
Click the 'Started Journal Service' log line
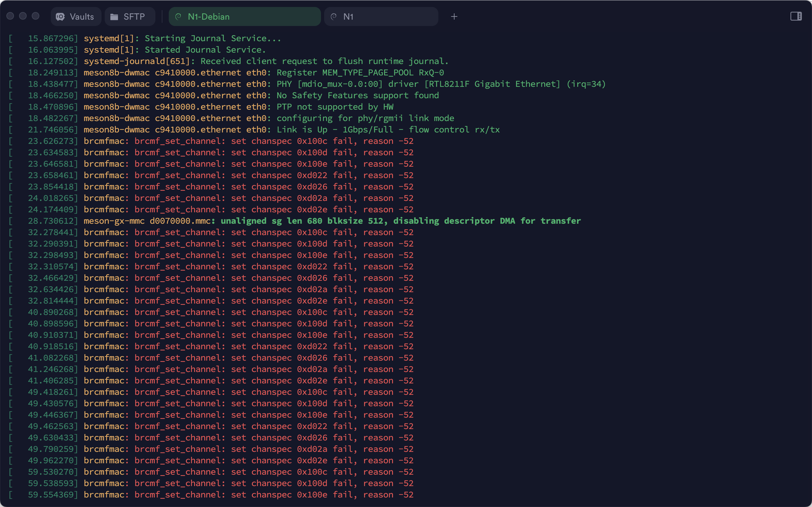click(x=174, y=50)
